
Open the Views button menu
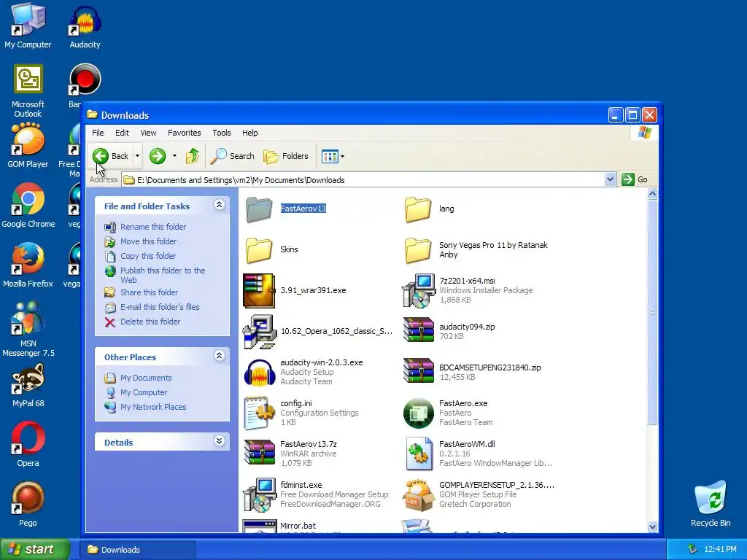point(333,156)
